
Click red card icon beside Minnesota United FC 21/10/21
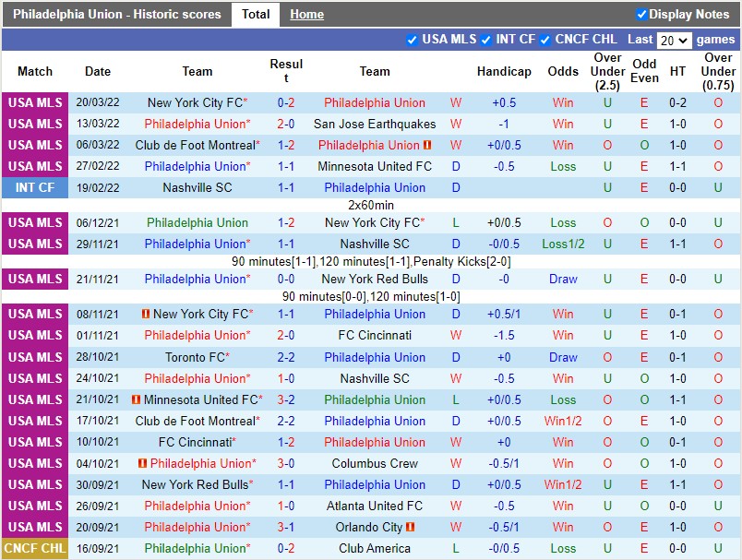[136, 399]
